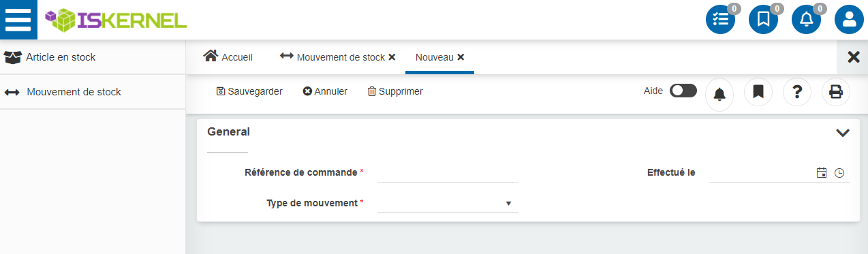Click the Annuler button
868x254 pixels.
(325, 91)
